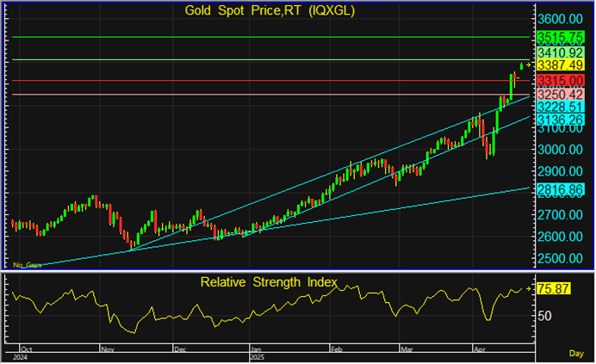Screen dimensions: 596x364
Task: Select the 2816.86 lower trendline label
Action: (560, 188)
